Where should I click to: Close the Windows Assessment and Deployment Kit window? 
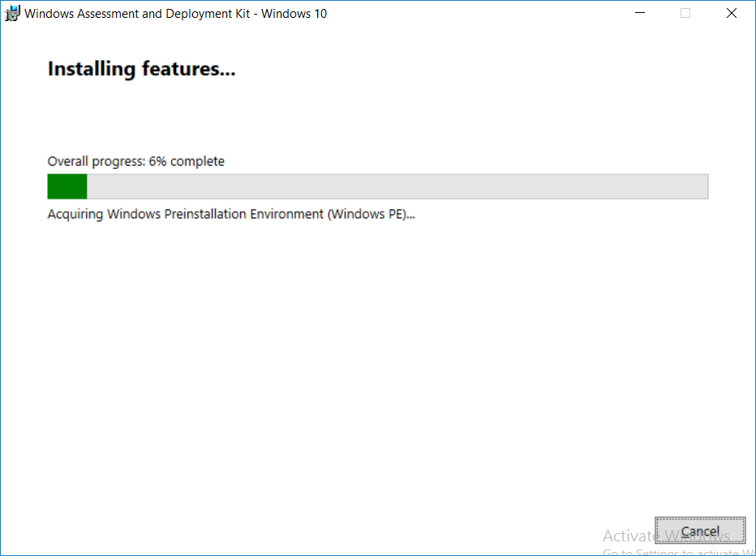point(732,13)
